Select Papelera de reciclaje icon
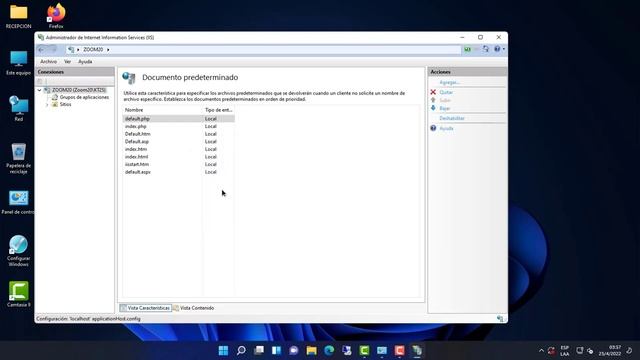Screen dimensions: 640x360 coord(18,158)
